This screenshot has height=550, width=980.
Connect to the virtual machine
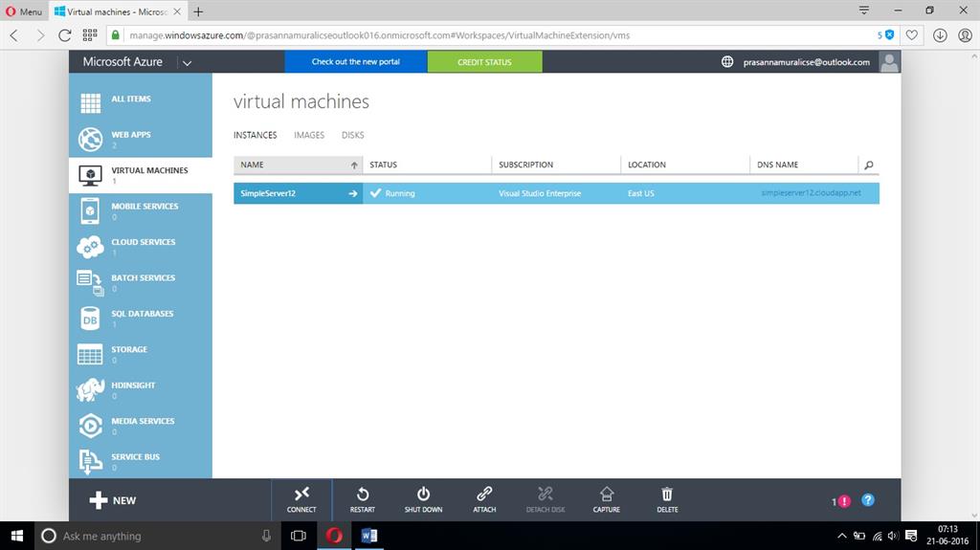(301, 500)
